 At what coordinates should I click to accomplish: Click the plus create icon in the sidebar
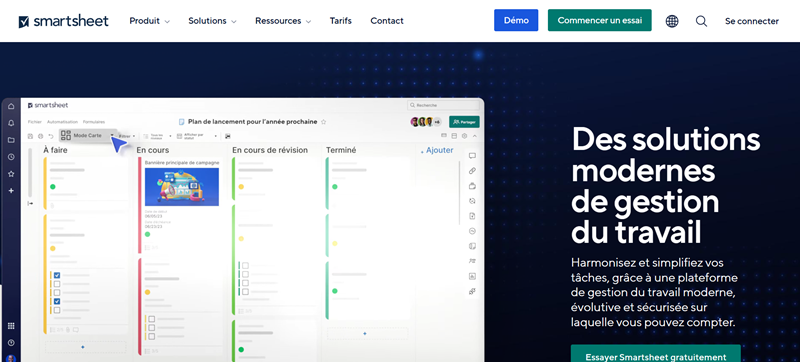11,191
